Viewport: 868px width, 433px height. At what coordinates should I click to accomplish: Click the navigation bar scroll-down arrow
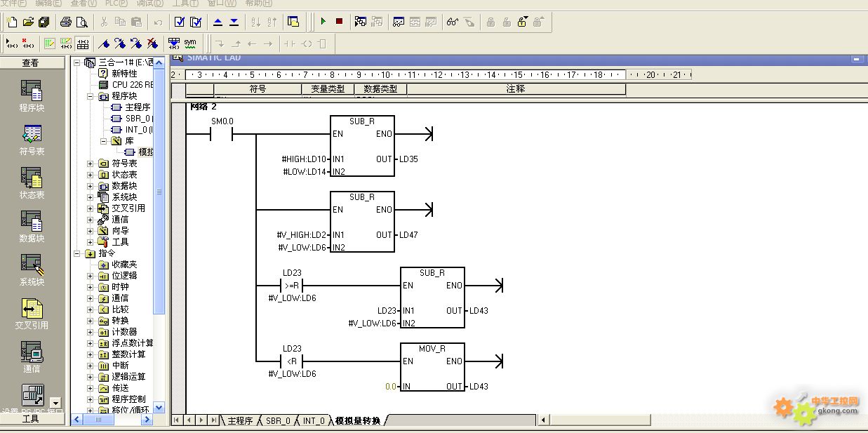pyautogui.click(x=56, y=403)
